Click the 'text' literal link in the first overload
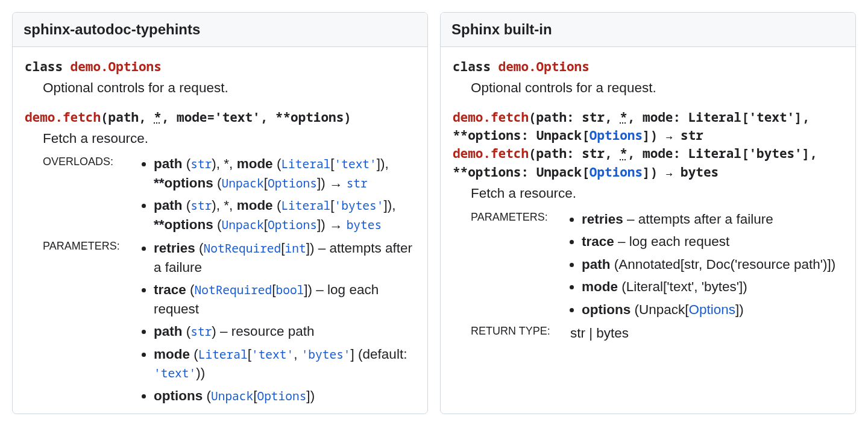Viewport: 868px width, 428px height. 355,164
